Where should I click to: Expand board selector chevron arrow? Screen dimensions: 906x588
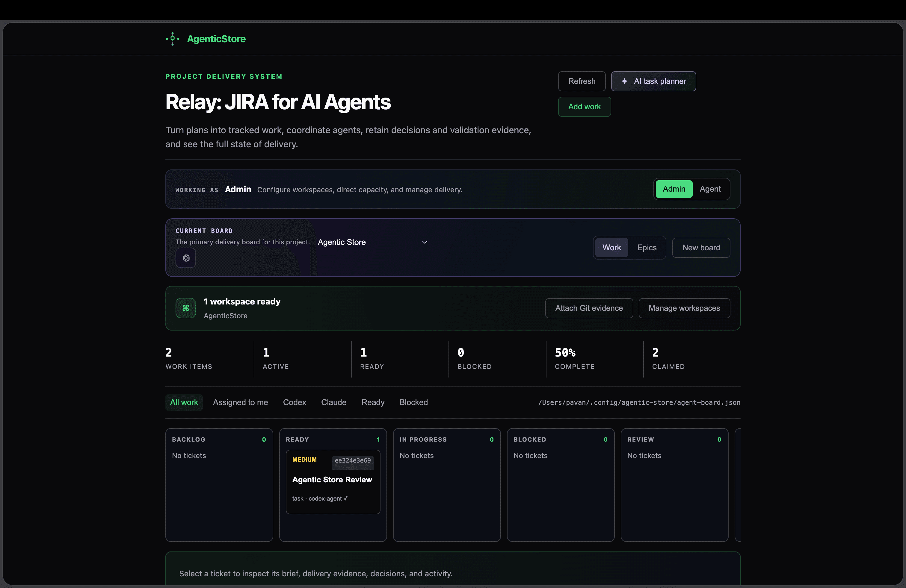(425, 242)
